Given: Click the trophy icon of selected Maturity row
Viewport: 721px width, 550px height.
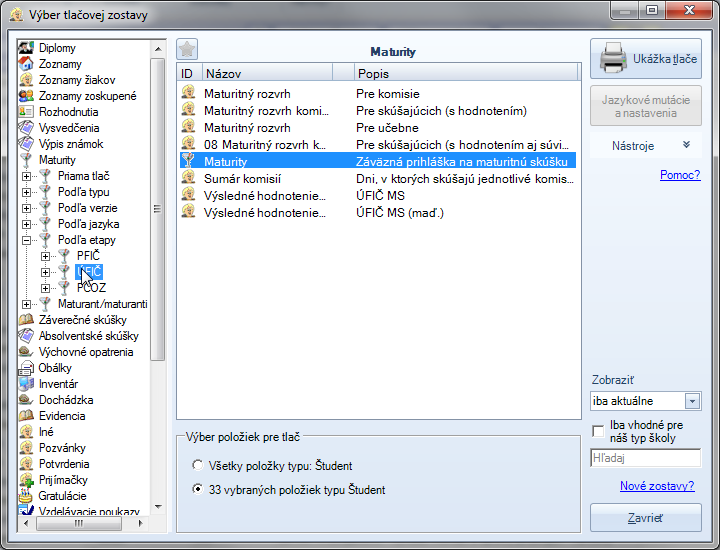Looking at the screenshot, I should tap(188, 161).
